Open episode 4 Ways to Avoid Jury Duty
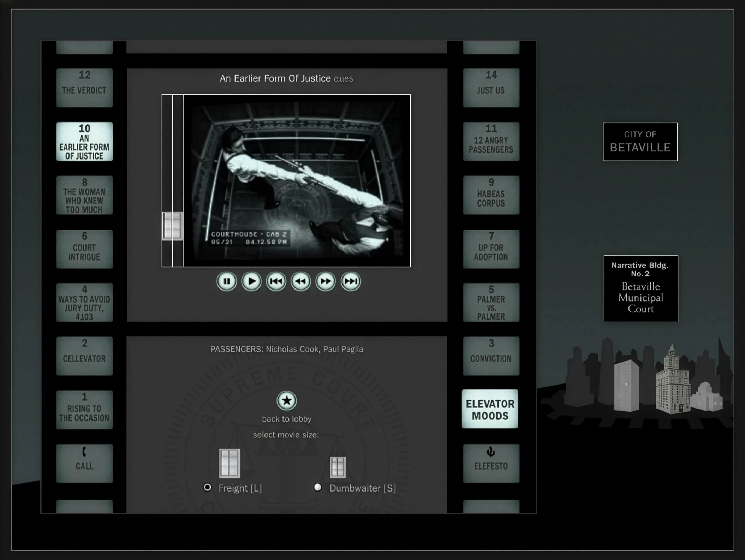Screen dimensions: 745x560 click(x=84, y=303)
